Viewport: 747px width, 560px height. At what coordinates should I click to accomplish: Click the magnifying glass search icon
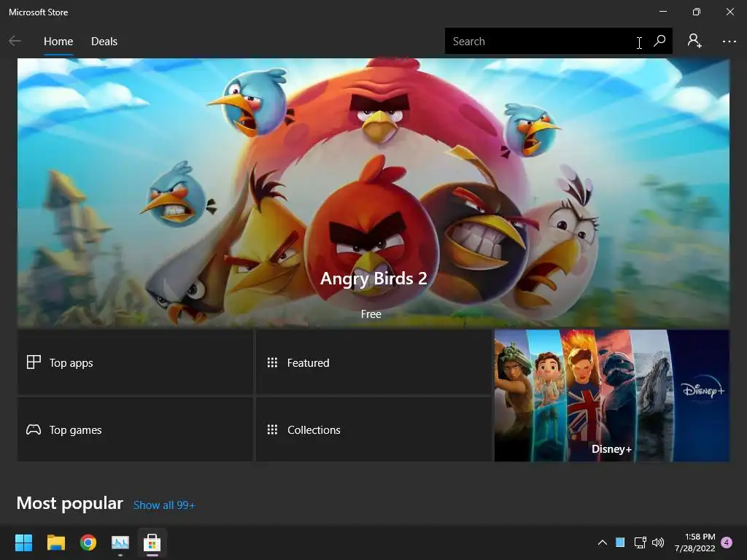click(659, 41)
